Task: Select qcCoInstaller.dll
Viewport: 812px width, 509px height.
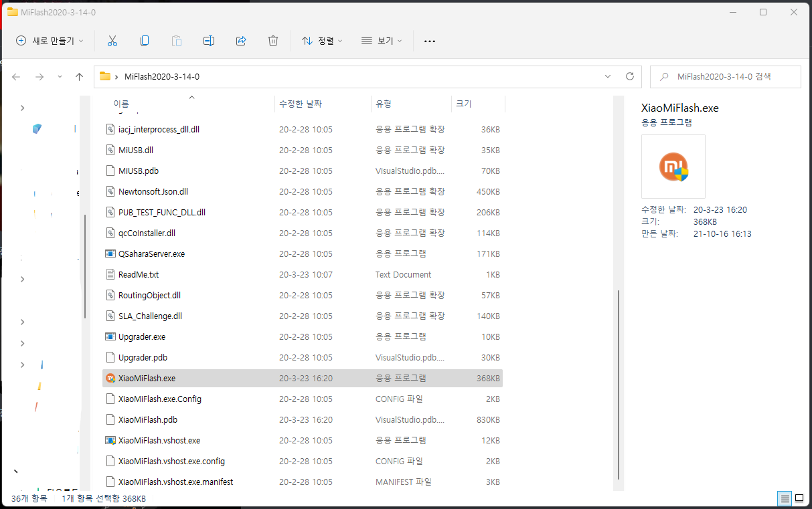Action: pos(303,233)
